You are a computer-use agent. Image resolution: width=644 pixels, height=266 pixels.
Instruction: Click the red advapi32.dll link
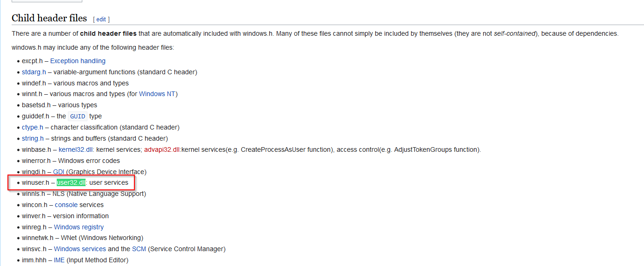pyautogui.click(x=162, y=149)
